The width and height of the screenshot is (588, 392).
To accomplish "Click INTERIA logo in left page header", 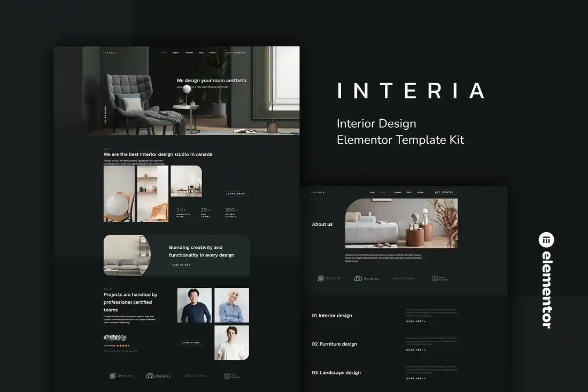I will (110, 53).
